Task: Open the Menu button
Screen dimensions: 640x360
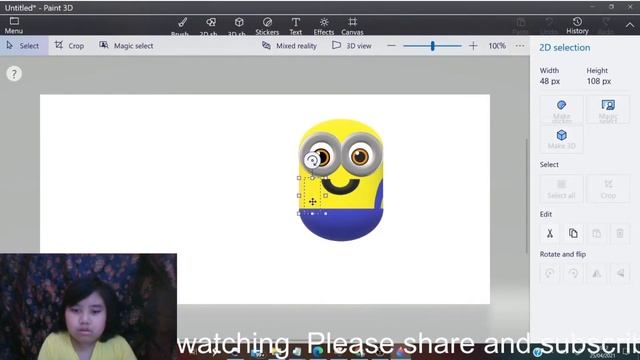Action: pos(14,25)
